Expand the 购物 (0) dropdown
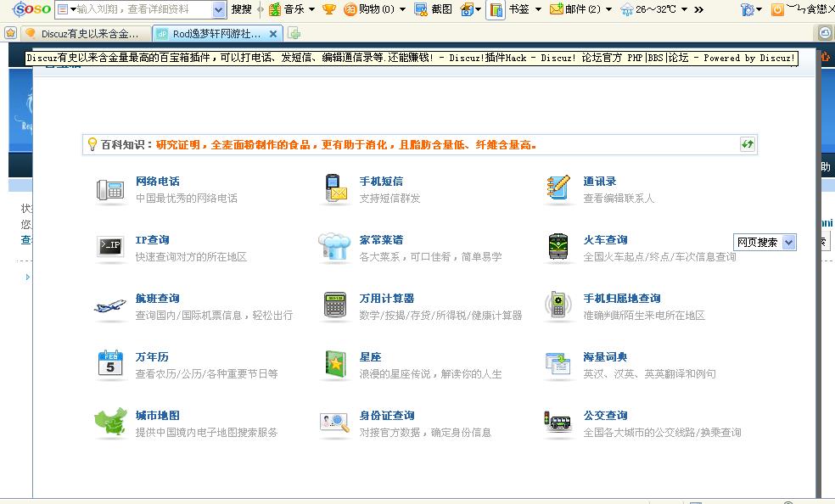 (x=402, y=9)
